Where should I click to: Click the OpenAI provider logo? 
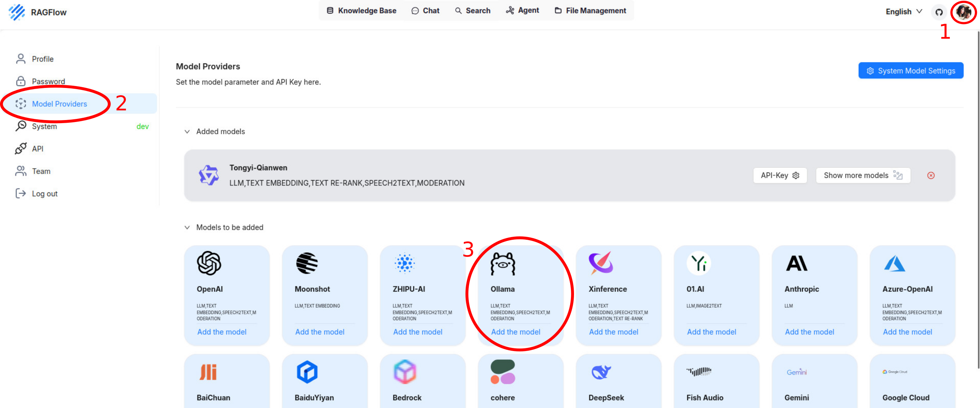coord(209,263)
